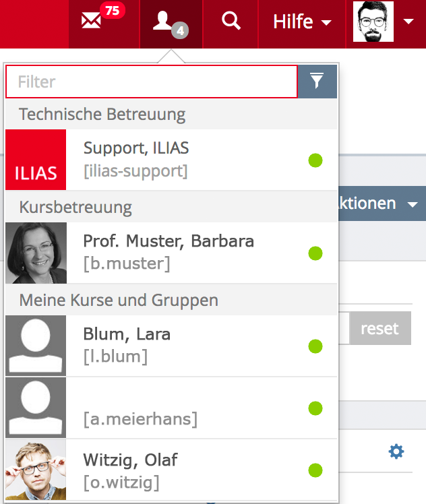
Task: Open the [a.meierhans] contact entry
Action: pos(171,408)
